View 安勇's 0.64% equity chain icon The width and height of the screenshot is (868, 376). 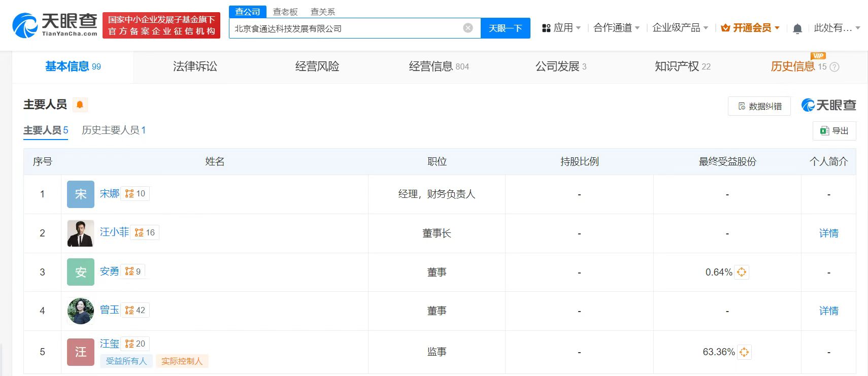pos(742,272)
